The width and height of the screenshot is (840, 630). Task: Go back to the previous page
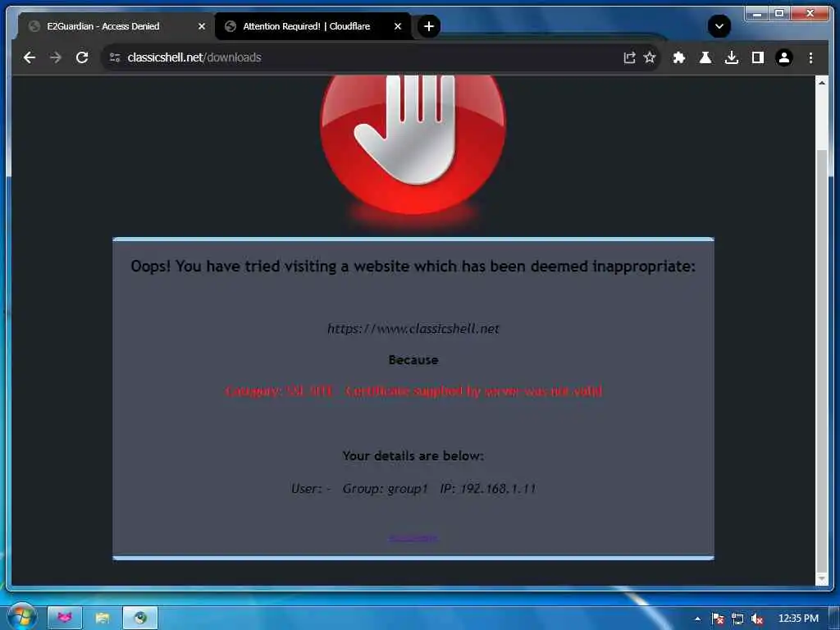(30, 57)
